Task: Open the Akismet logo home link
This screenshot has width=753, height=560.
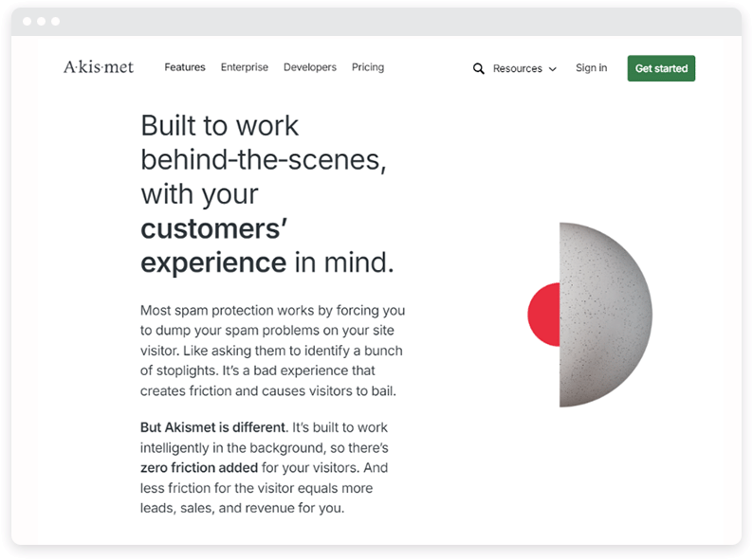Action: tap(99, 67)
